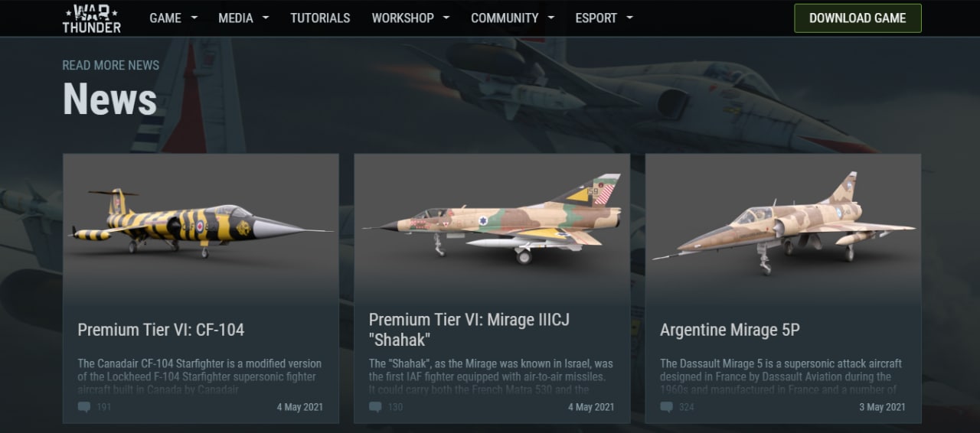Click the Argentine Mirage 5P jet image
This screenshot has width=980, height=433.
[783, 223]
